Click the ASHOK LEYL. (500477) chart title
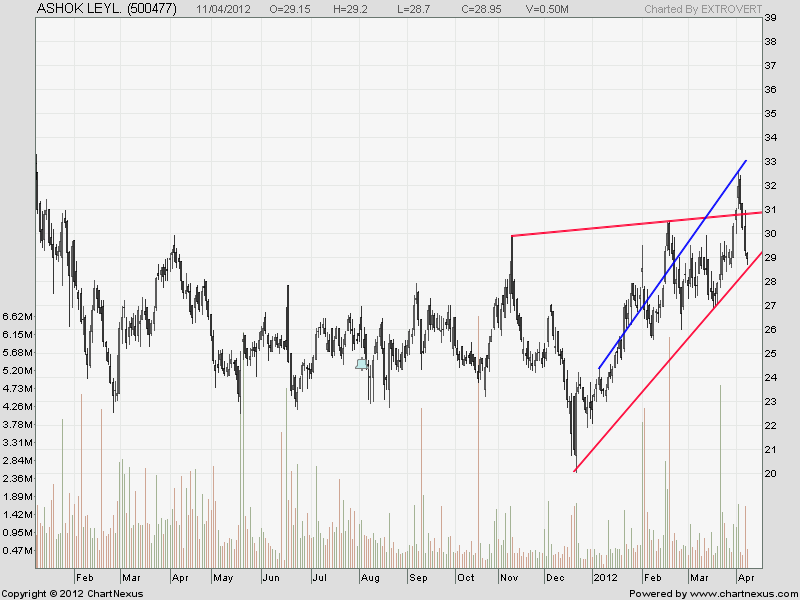This screenshot has width=800, height=600. 106,8
